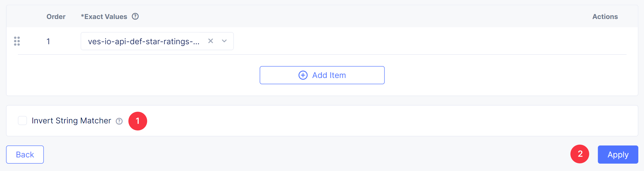
Task: Select the order number 1 cell
Action: (x=48, y=42)
